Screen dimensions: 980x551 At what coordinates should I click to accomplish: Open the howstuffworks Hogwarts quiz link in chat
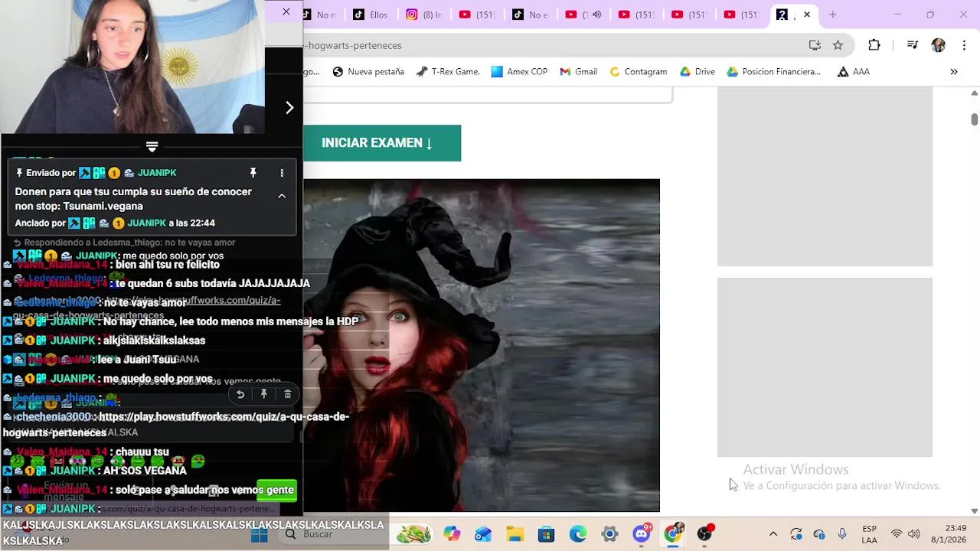(176, 425)
